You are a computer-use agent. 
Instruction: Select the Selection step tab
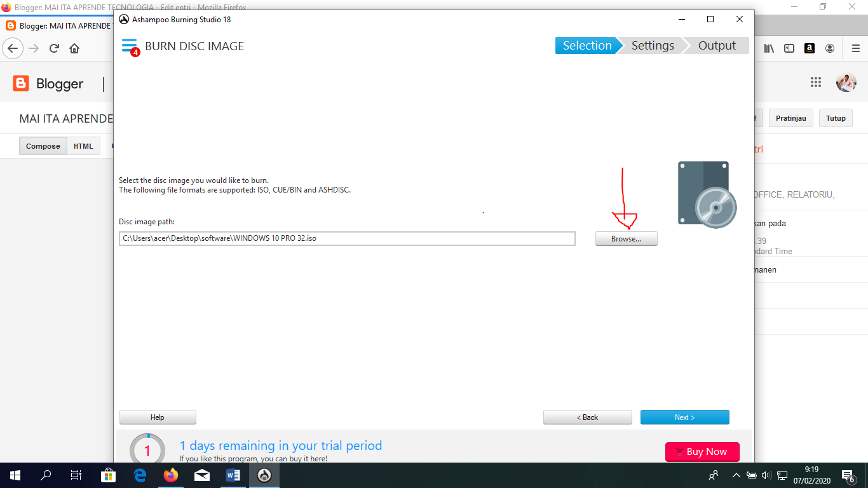tap(587, 46)
